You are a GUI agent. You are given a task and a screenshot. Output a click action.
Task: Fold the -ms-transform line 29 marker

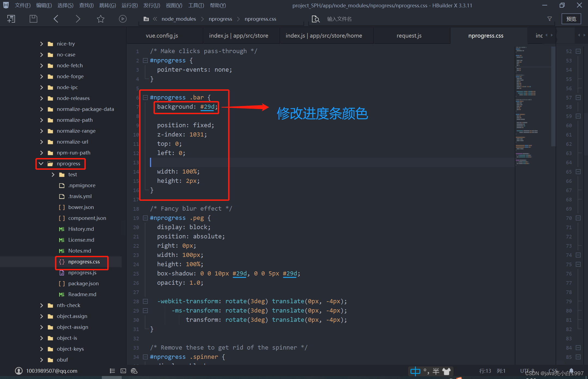tap(145, 311)
